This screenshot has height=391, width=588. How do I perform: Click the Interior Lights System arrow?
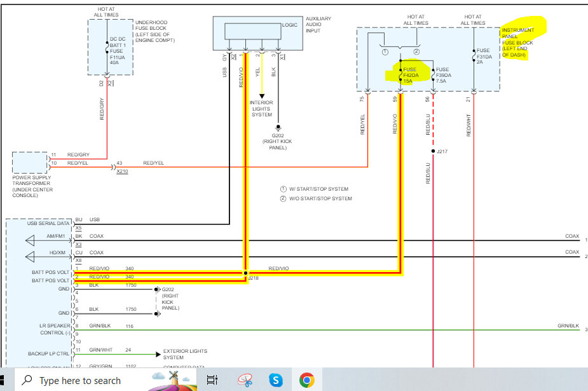coord(261,96)
